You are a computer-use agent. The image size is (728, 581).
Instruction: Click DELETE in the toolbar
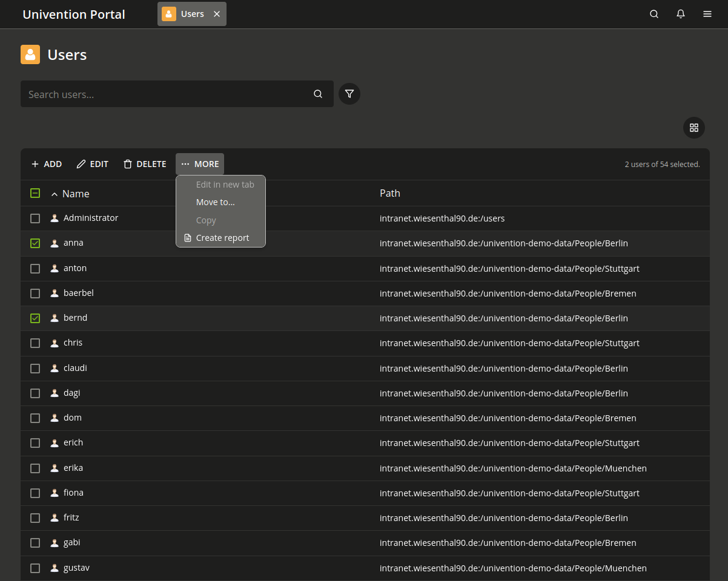(145, 164)
